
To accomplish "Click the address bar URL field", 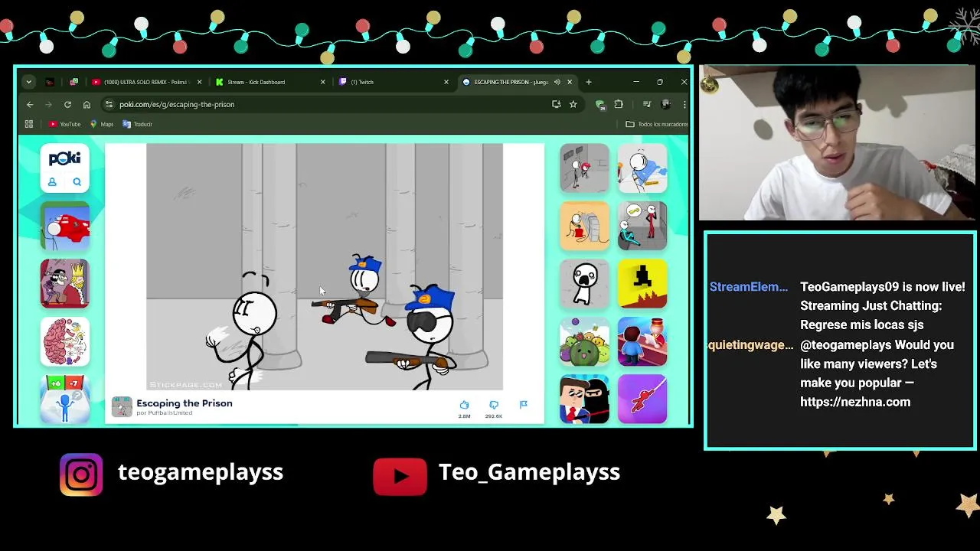I will pyautogui.click(x=329, y=104).
